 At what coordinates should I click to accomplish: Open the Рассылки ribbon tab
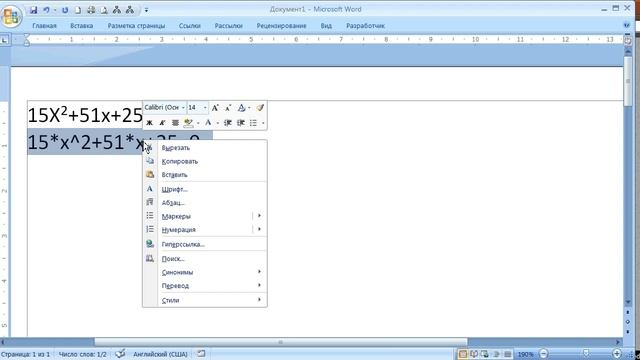[x=229, y=26]
